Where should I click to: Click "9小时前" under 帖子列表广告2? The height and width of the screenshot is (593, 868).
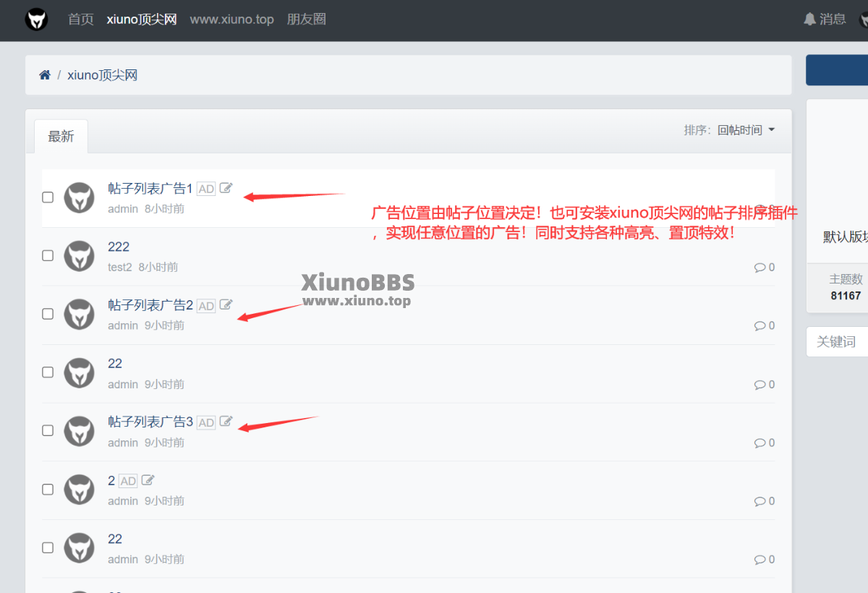coord(164,326)
